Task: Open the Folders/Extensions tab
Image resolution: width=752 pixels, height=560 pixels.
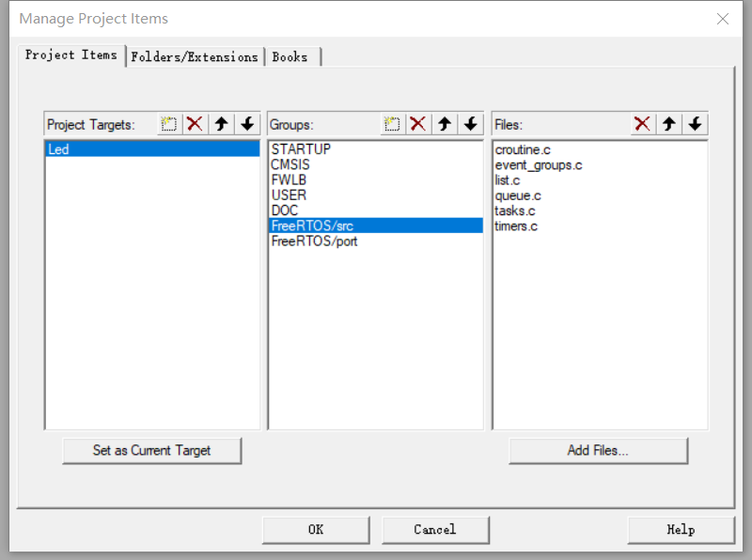Action: 195,57
